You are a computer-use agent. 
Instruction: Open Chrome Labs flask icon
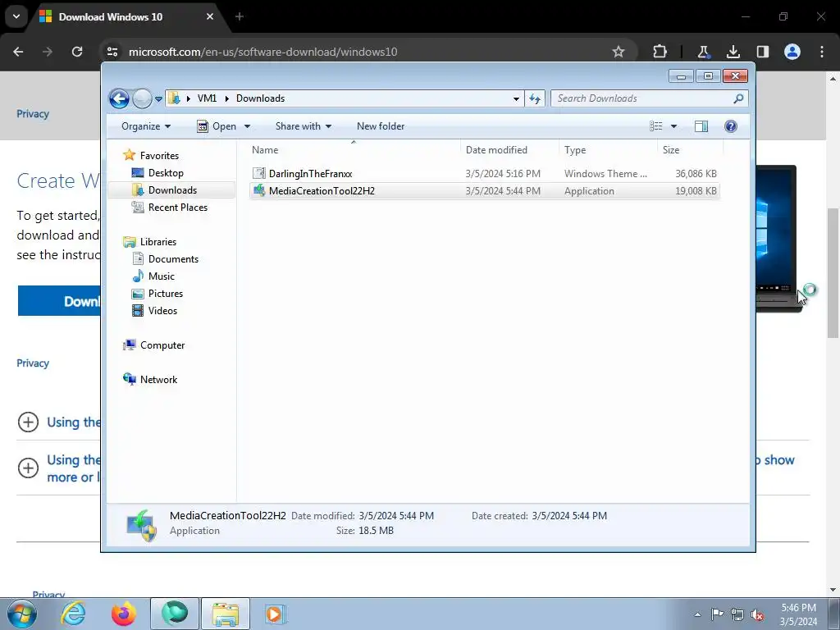pyautogui.click(x=703, y=52)
